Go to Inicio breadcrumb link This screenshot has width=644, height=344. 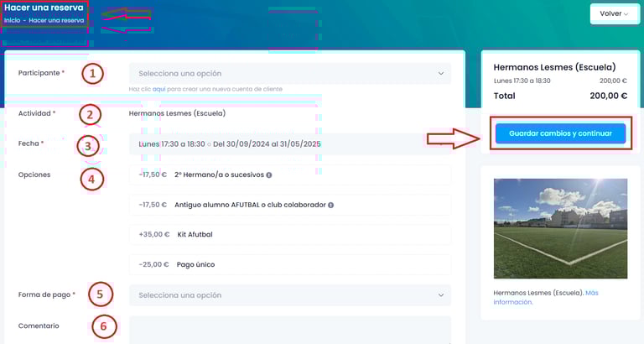[12, 20]
